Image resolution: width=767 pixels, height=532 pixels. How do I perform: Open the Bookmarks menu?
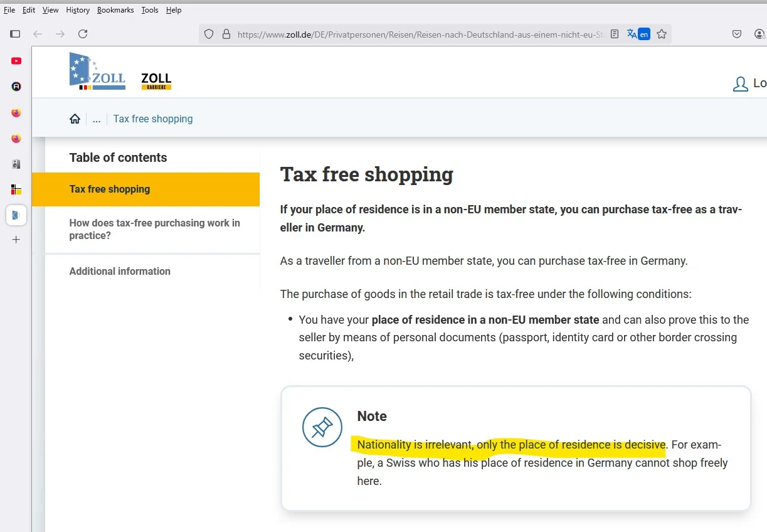point(115,10)
